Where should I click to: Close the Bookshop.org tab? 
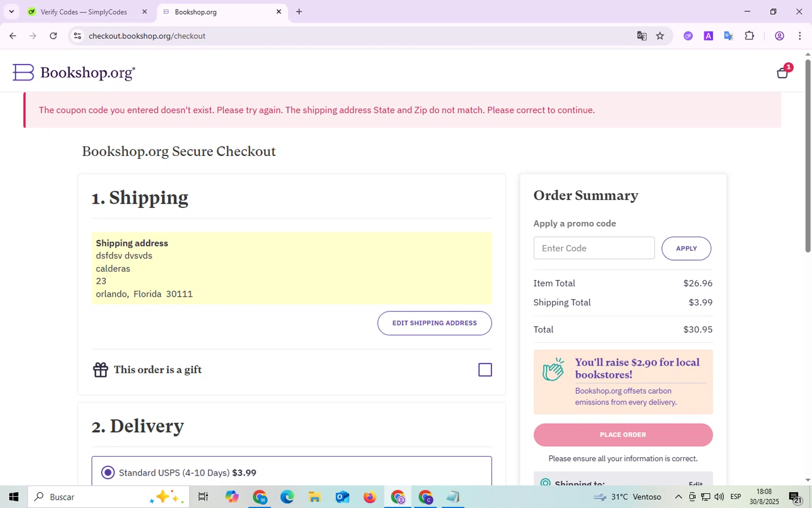coord(279,11)
